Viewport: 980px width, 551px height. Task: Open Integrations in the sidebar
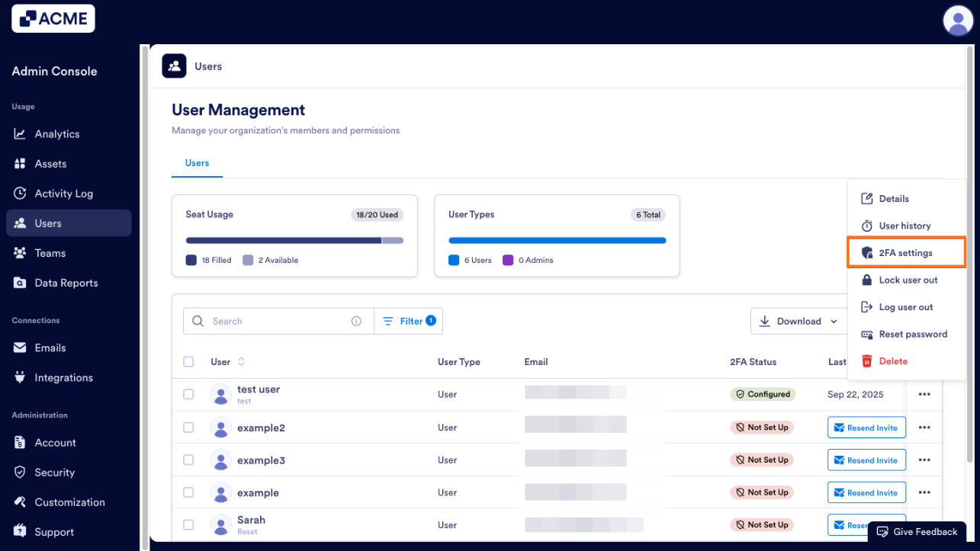(63, 378)
